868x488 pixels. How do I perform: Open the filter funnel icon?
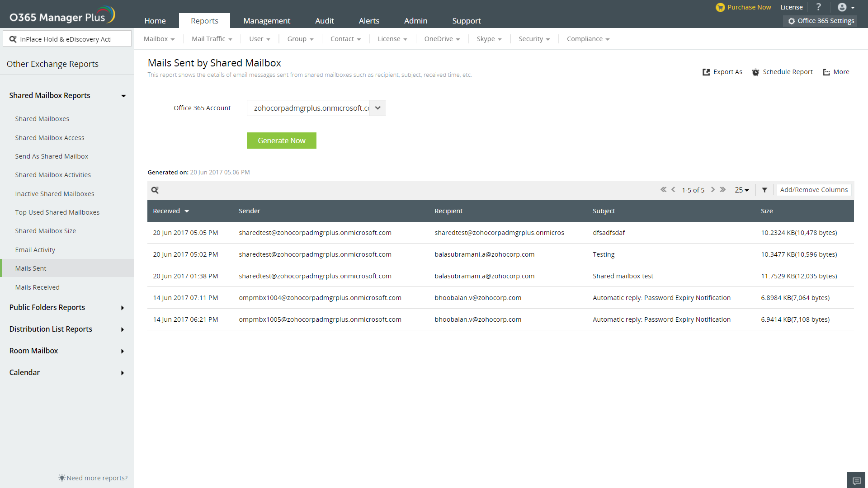click(x=764, y=190)
